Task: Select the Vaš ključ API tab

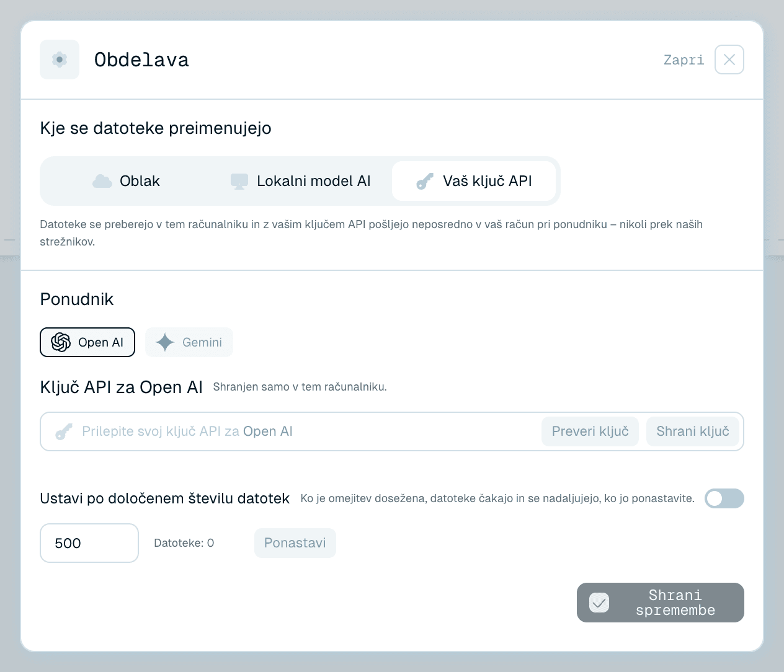Action: point(474,181)
